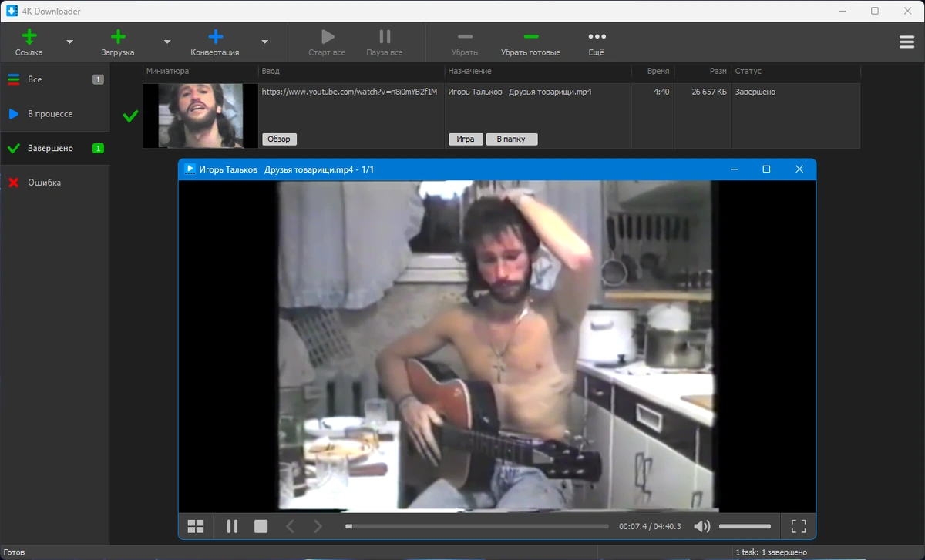The image size is (925, 560).
Task: Click Убрать готовые in the toolbar
Action: [530, 42]
